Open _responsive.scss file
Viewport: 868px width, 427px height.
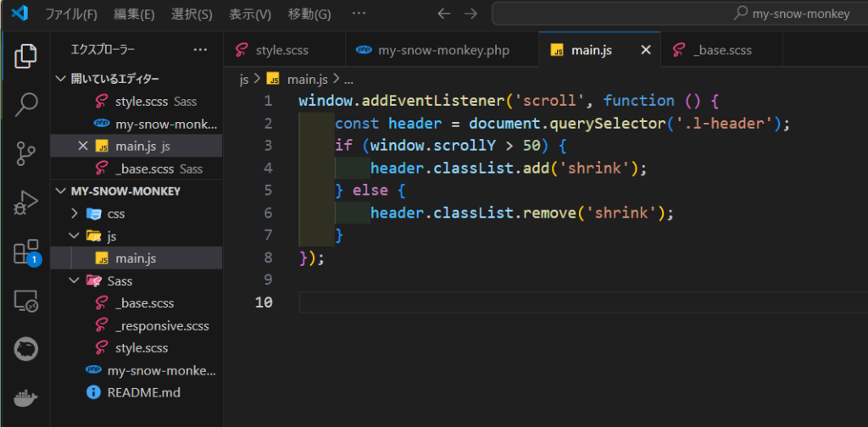pyautogui.click(x=136, y=326)
